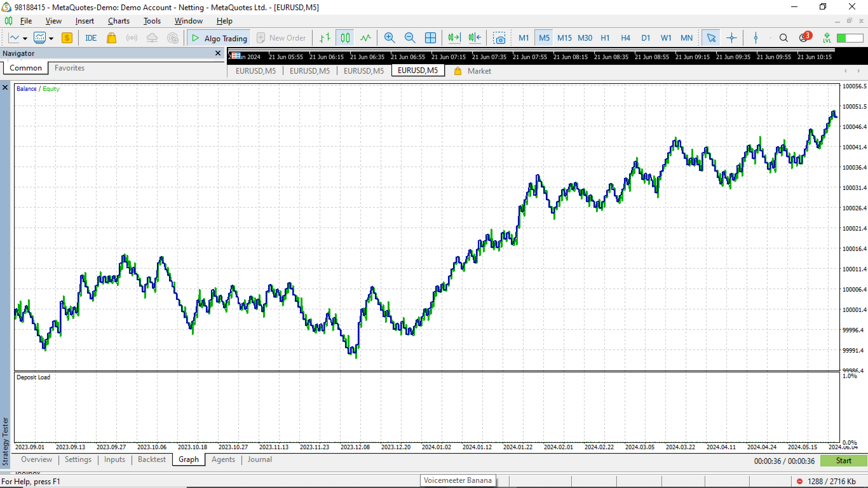Toggle Algo Trading on or off
This screenshot has height=488, width=868.
[219, 38]
